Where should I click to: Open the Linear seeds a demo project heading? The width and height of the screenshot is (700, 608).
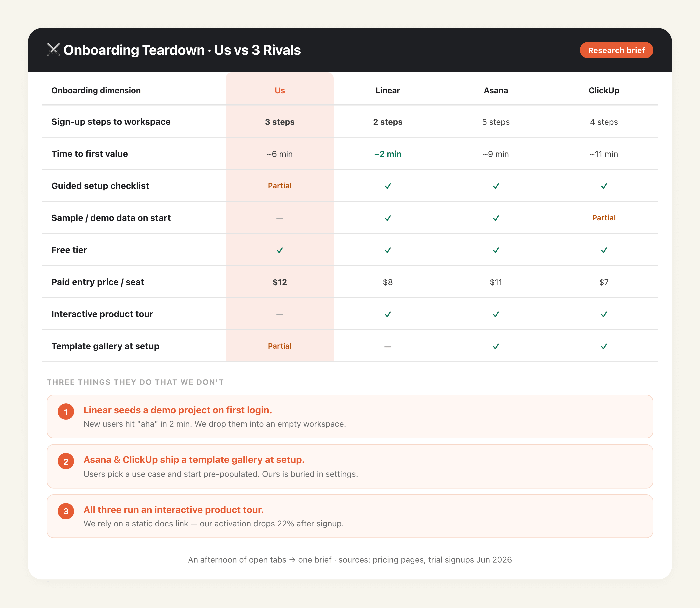click(178, 410)
